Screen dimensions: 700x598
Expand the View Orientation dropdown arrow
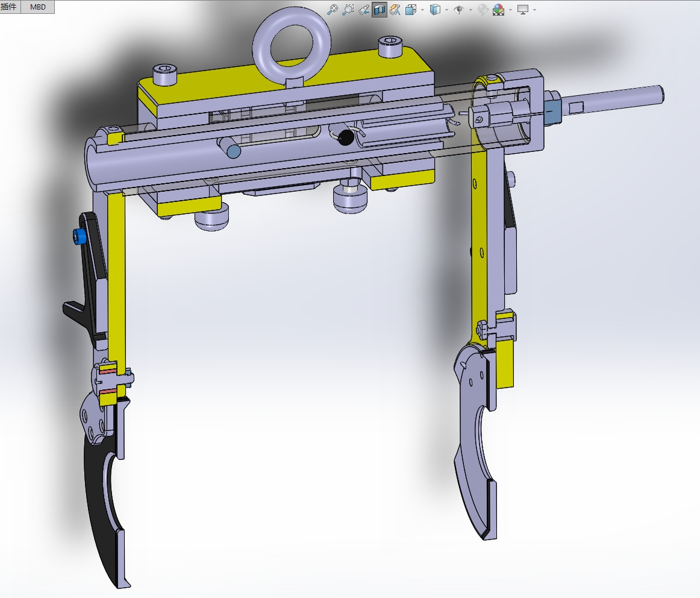click(422, 10)
